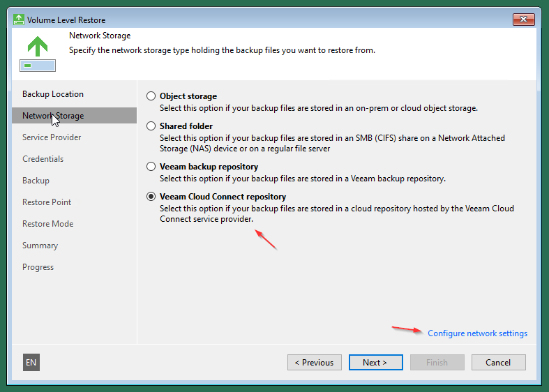Click the green restore arrow header icon

pos(38,54)
